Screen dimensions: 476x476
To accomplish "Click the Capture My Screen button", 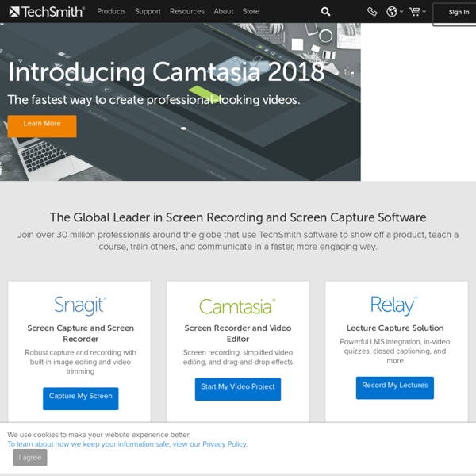I will tap(80, 398).
